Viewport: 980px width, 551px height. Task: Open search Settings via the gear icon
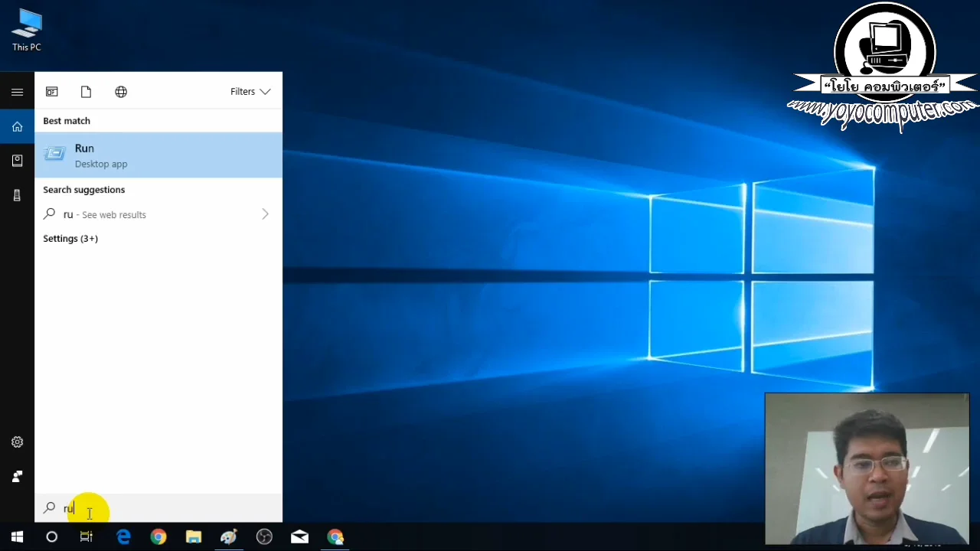tap(17, 442)
